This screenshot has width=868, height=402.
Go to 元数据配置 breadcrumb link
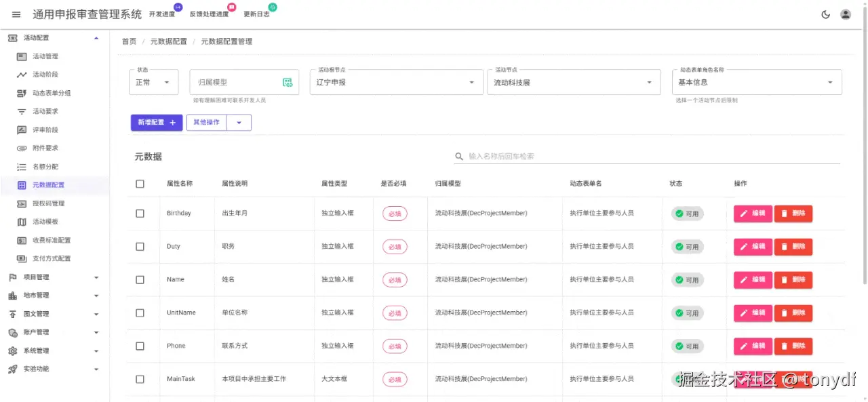(169, 41)
